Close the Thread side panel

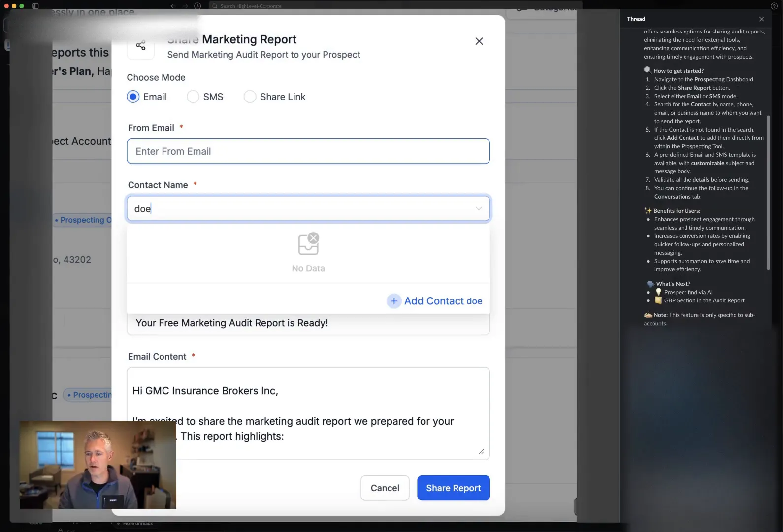tap(762, 19)
